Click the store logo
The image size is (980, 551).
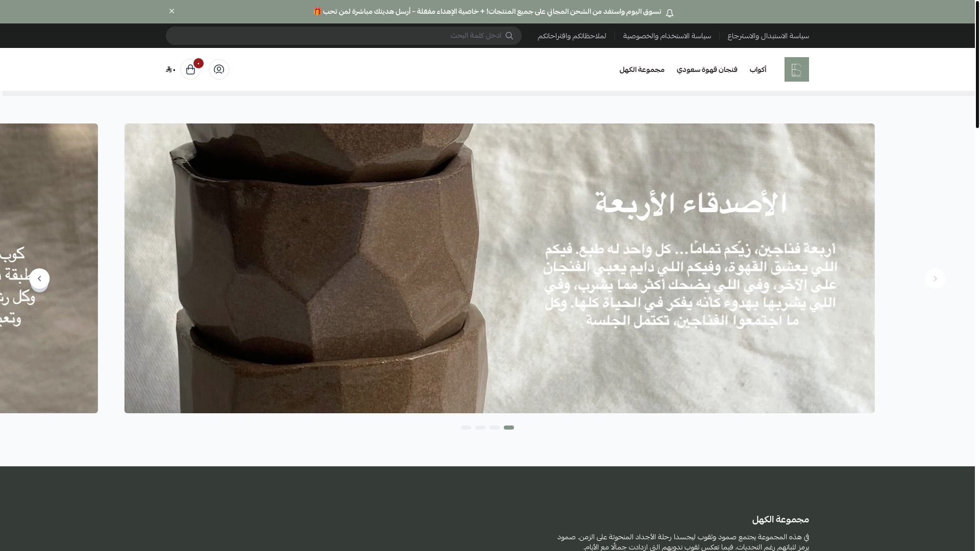pyautogui.click(x=796, y=69)
